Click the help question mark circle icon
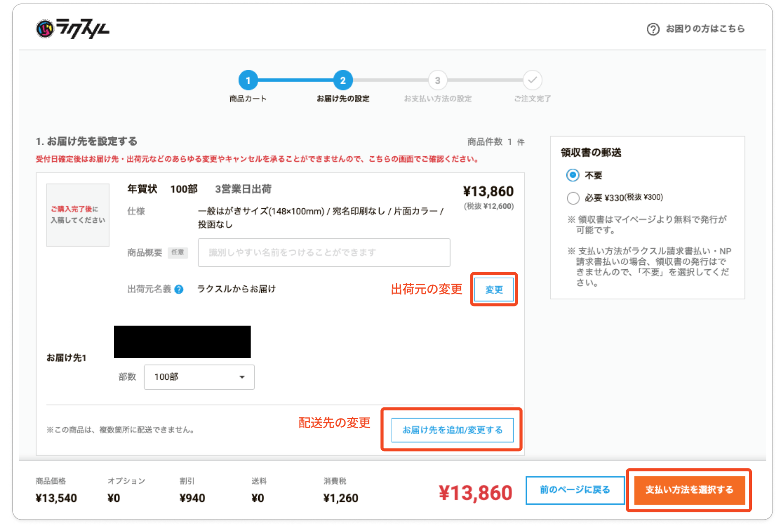This screenshot has width=780, height=532. (x=653, y=29)
